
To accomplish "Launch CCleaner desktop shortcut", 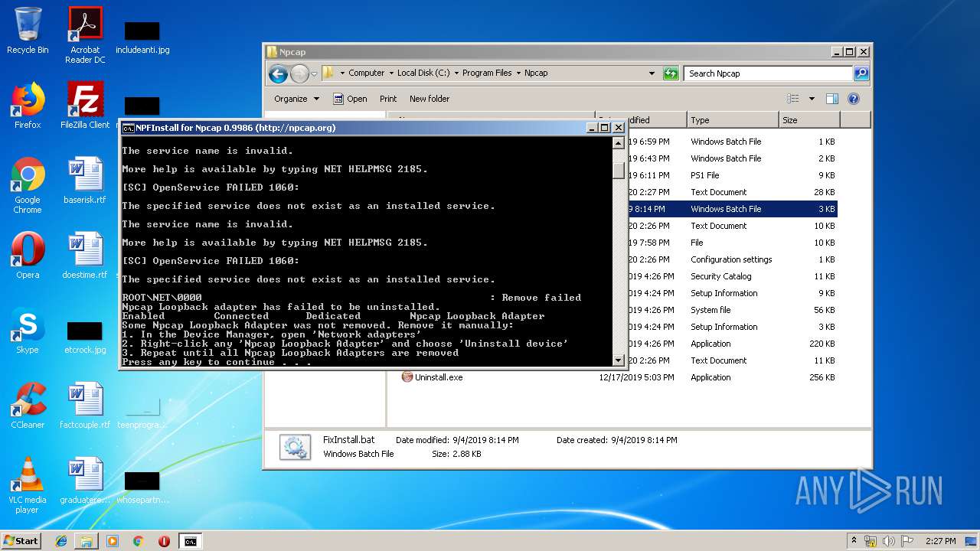I will point(28,406).
